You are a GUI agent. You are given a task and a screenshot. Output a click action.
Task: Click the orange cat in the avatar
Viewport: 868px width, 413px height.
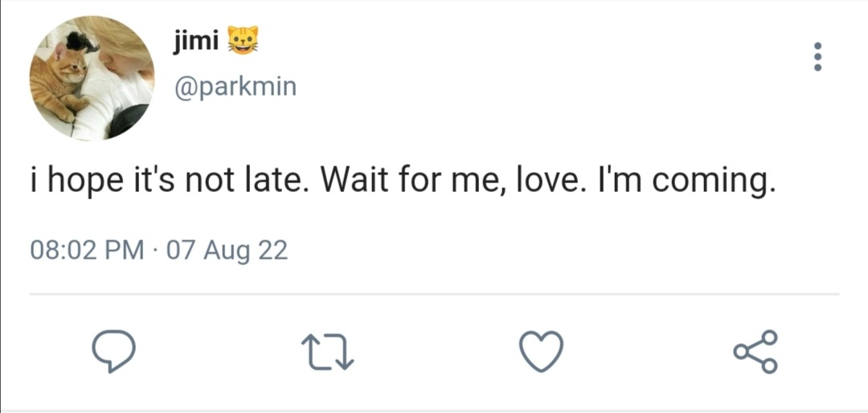point(59,81)
